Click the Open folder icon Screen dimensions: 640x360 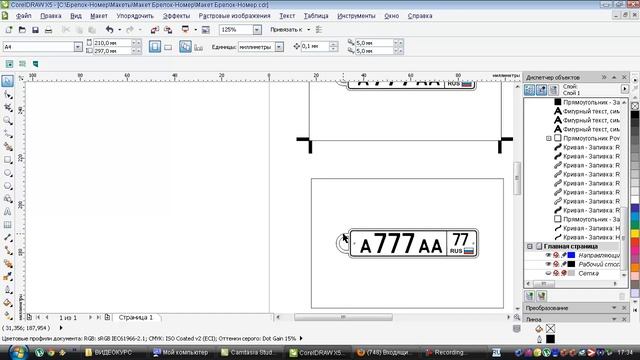22,30
